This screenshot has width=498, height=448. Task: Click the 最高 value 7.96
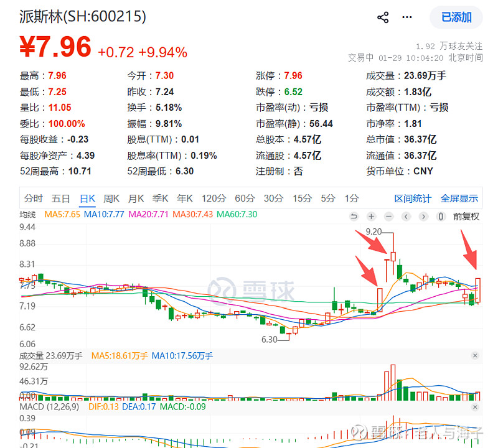[x=57, y=75]
